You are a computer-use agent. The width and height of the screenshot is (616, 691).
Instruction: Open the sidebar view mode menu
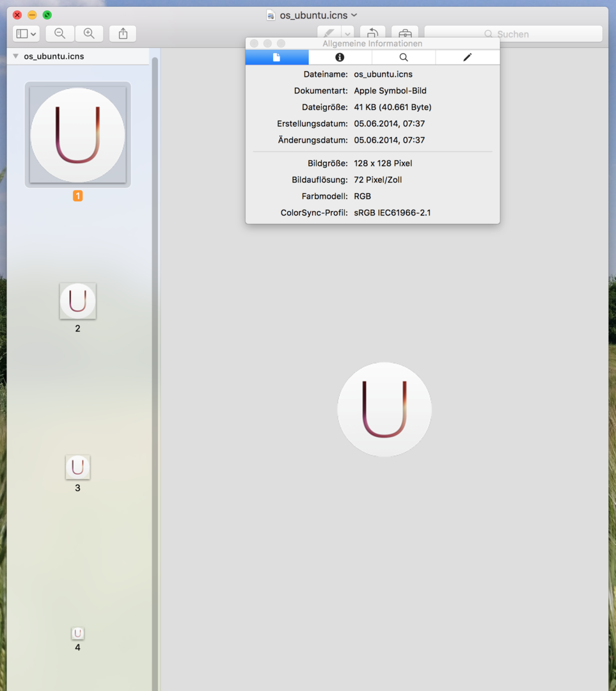coord(26,33)
